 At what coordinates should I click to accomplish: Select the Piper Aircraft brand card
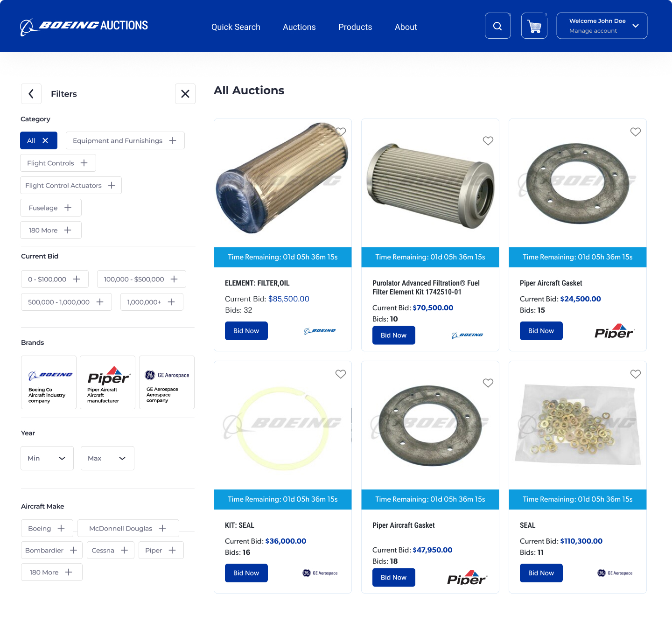click(x=107, y=383)
